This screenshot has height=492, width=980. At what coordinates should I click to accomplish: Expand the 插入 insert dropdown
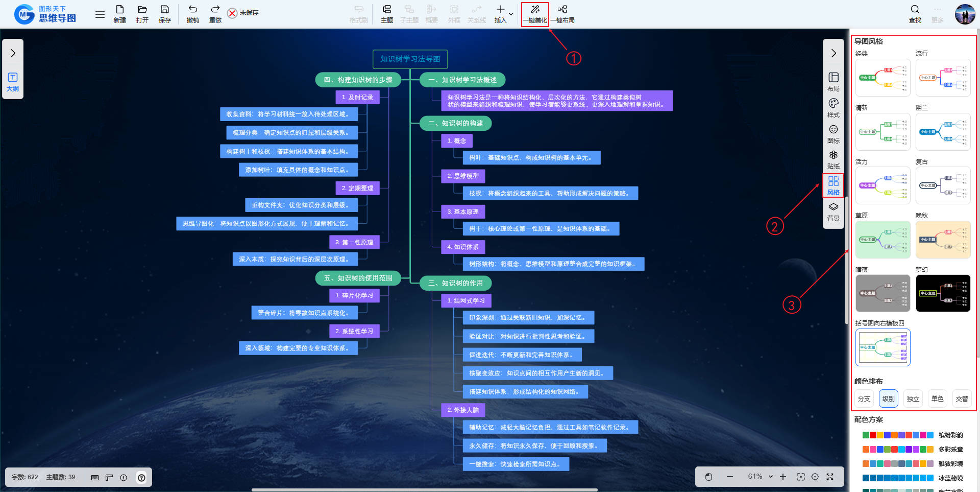click(511, 14)
